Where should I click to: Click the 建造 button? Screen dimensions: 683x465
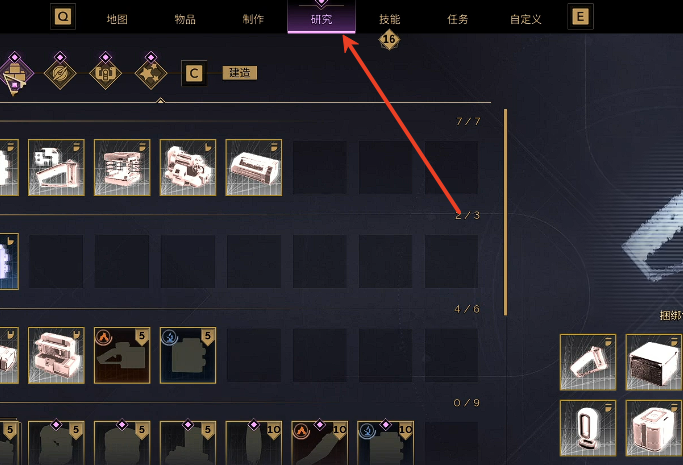point(240,73)
